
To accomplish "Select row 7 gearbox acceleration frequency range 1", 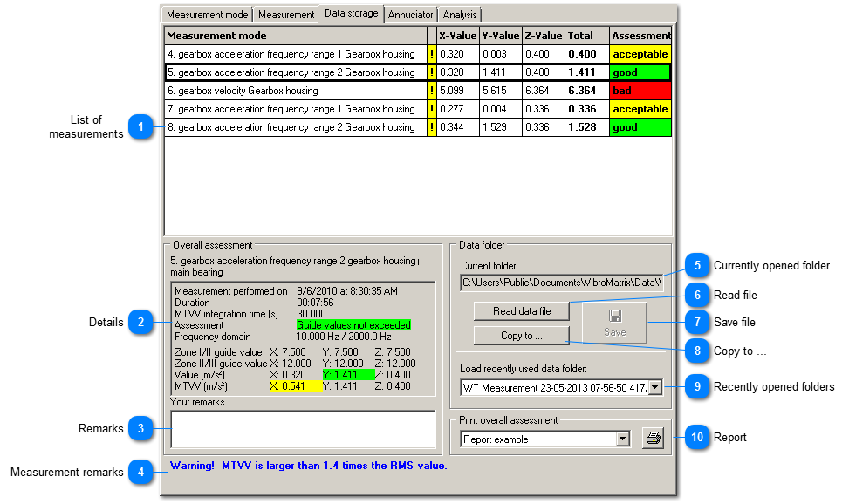I will 296,109.
